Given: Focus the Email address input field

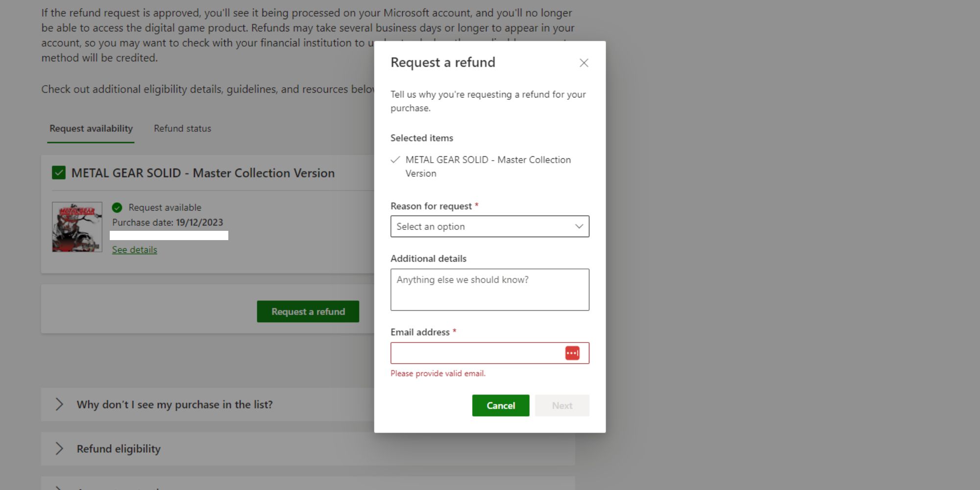Looking at the screenshot, I should [x=490, y=353].
